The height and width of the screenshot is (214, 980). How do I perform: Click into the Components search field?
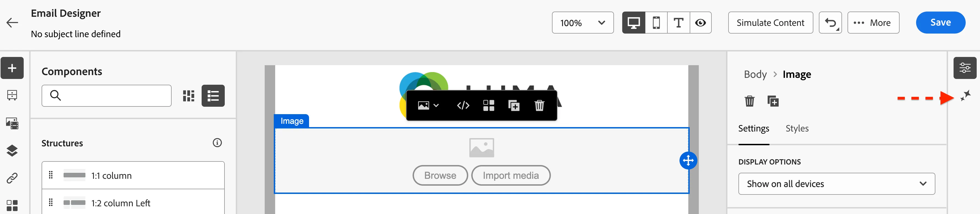click(x=107, y=96)
